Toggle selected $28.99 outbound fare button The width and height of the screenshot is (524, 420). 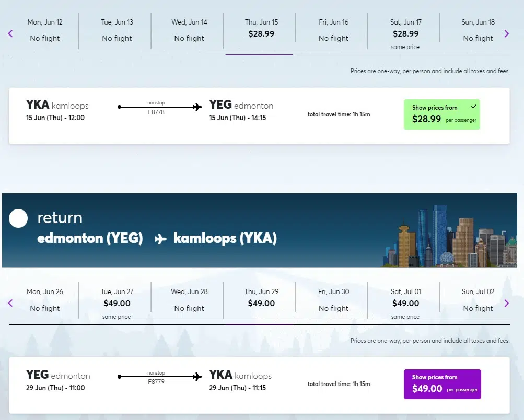[441, 114]
